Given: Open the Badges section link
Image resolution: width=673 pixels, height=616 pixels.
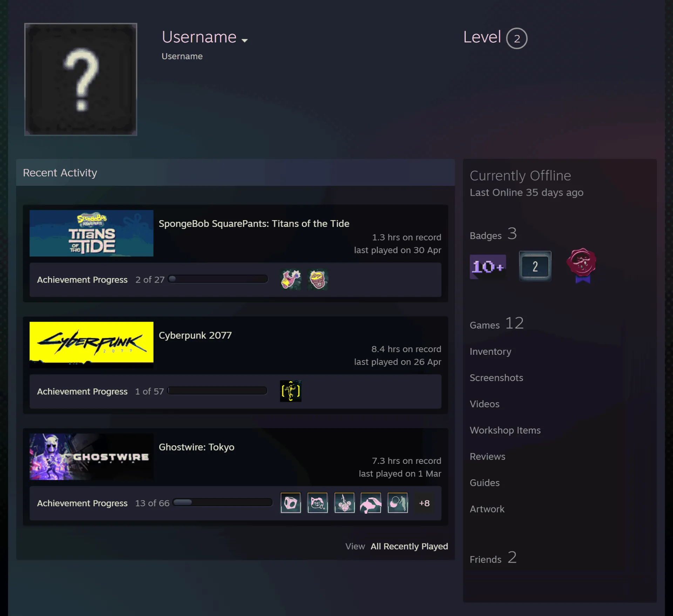Looking at the screenshot, I should [494, 234].
